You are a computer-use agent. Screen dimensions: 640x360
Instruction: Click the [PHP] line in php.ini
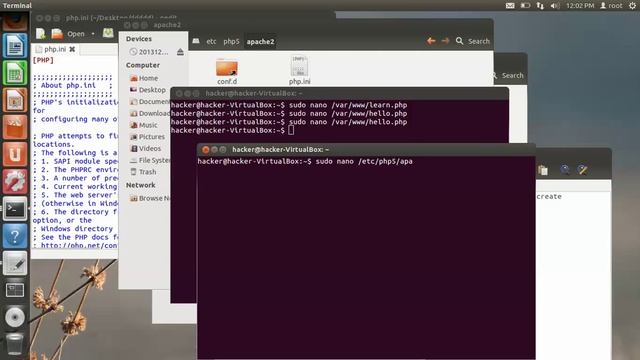coord(43,60)
